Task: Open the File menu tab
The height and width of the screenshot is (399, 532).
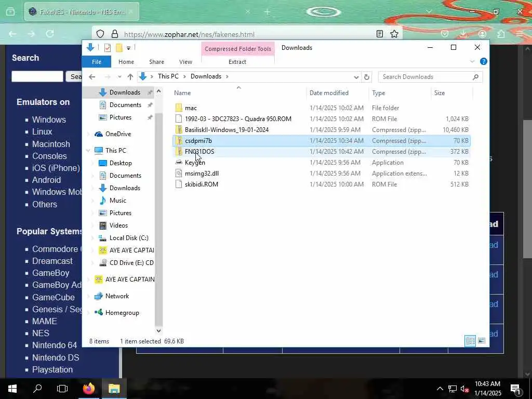Action: pos(96,62)
